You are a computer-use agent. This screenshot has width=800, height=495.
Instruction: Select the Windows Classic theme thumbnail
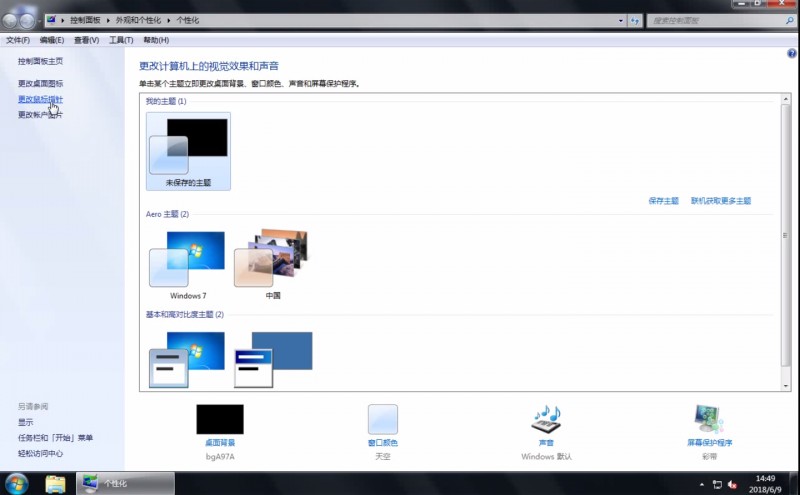click(273, 359)
